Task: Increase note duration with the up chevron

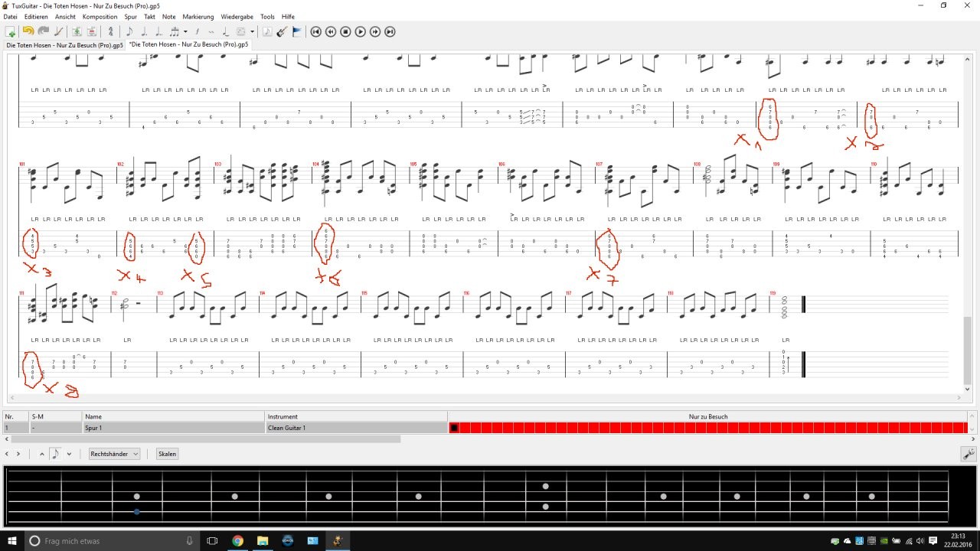Action: (42, 454)
